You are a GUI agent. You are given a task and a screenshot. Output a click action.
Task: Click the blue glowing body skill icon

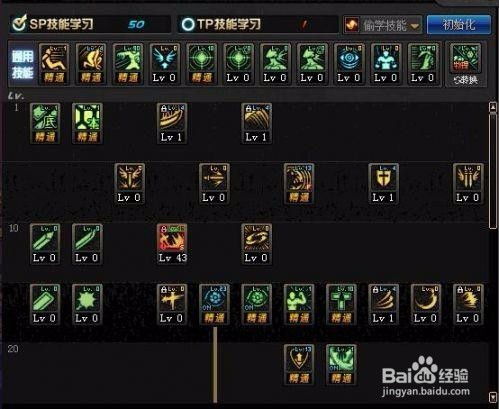tap(386, 64)
